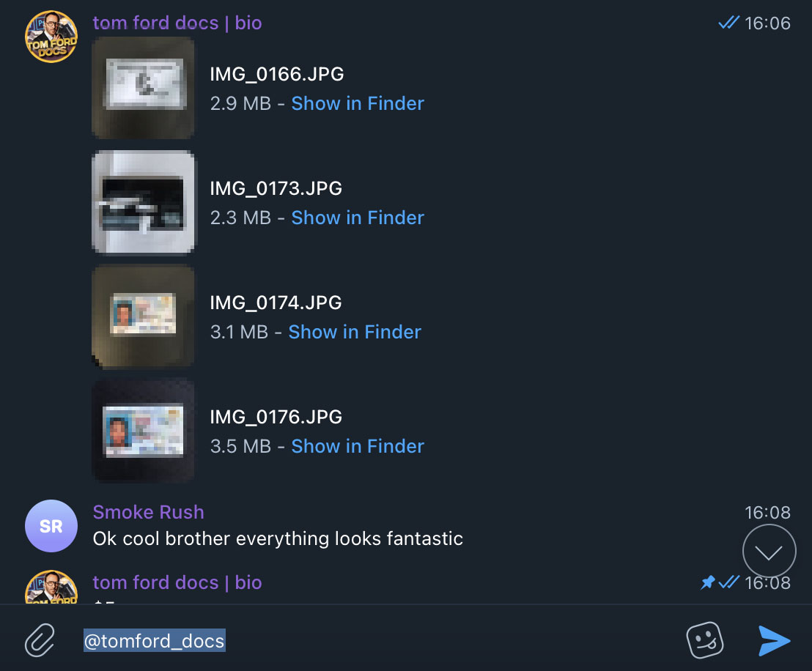Click the pinned message pin icon
The image size is (812, 671).
coord(707,582)
